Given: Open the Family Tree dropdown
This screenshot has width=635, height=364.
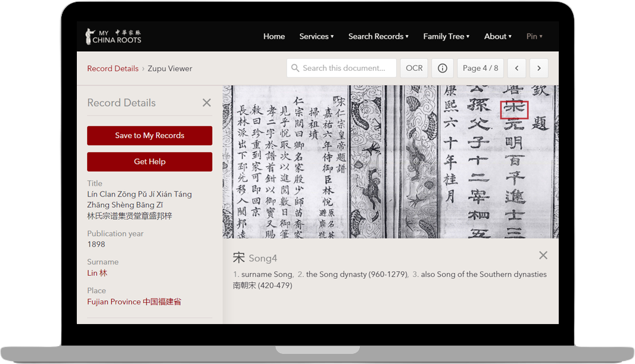Looking at the screenshot, I should pyautogui.click(x=446, y=36).
